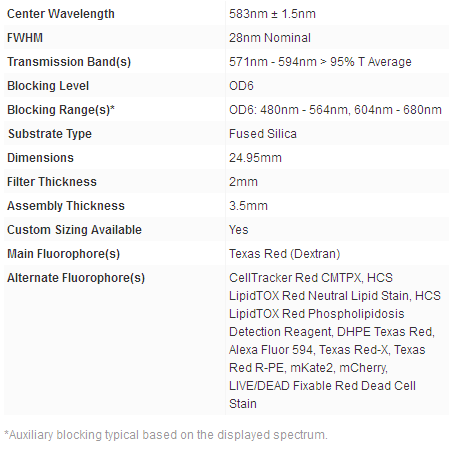Viewport: 455px width, 452px height.
Task: Click the Custom Sizing Available Yes value
Action: point(238,230)
